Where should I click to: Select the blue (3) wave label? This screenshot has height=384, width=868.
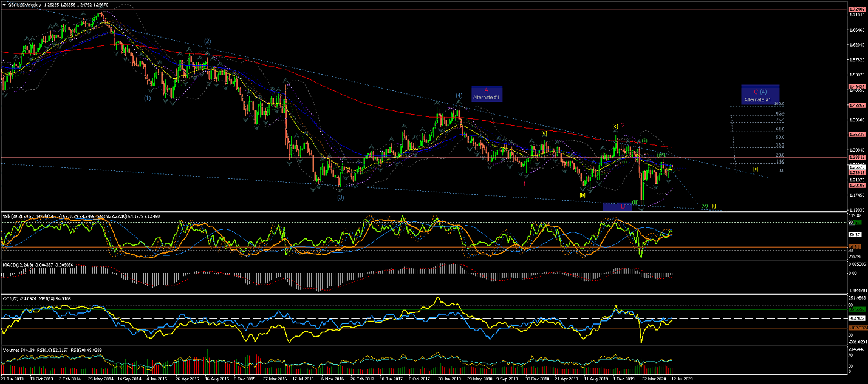pos(340,197)
